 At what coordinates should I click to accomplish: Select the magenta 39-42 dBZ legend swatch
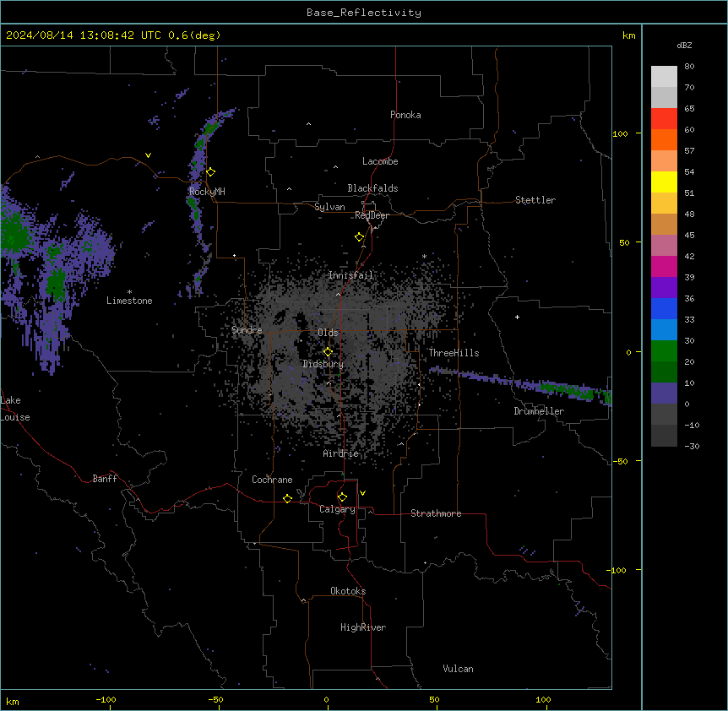pos(664,266)
